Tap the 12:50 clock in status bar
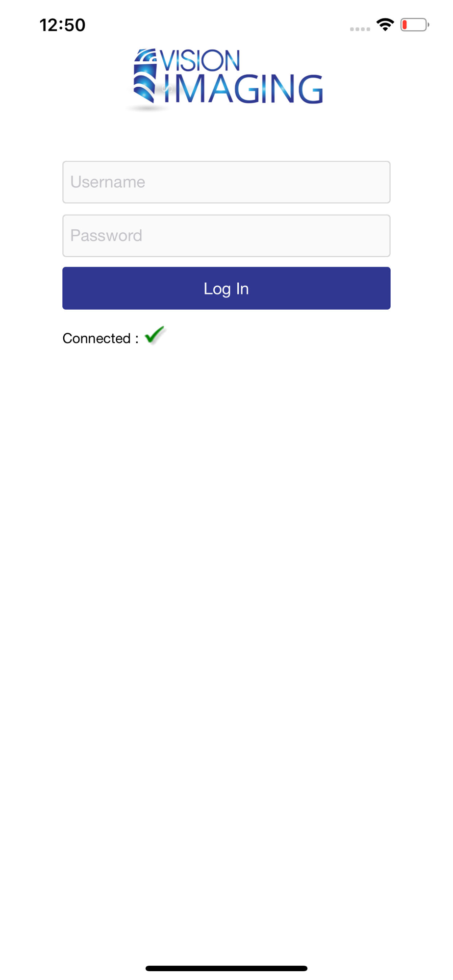Screen dimensions: 453x980 pos(63,25)
